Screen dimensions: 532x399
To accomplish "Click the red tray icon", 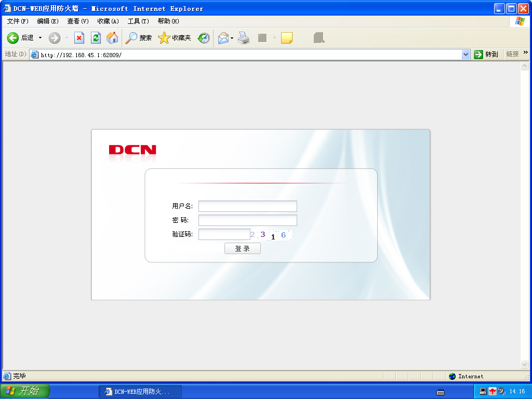I will 493,391.
